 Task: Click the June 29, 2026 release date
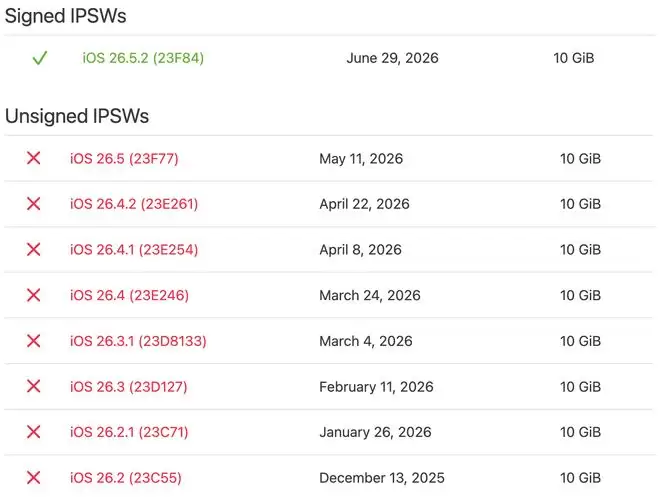click(x=392, y=58)
